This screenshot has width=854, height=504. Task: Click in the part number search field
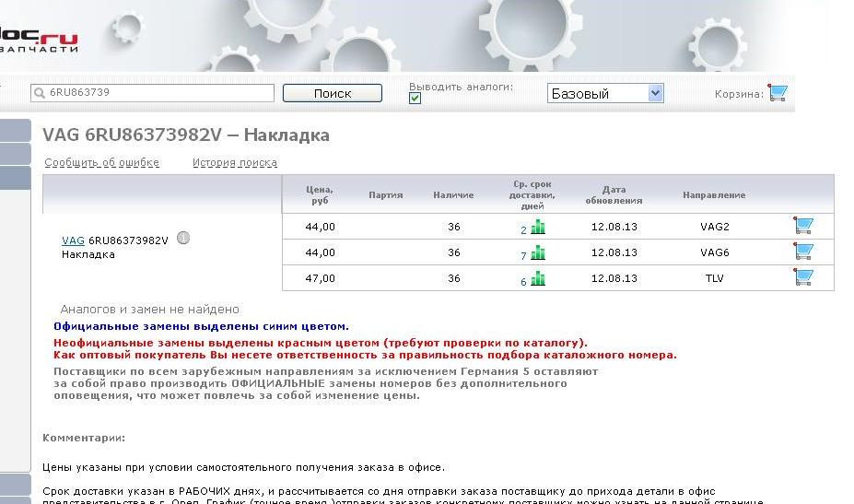[157, 93]
